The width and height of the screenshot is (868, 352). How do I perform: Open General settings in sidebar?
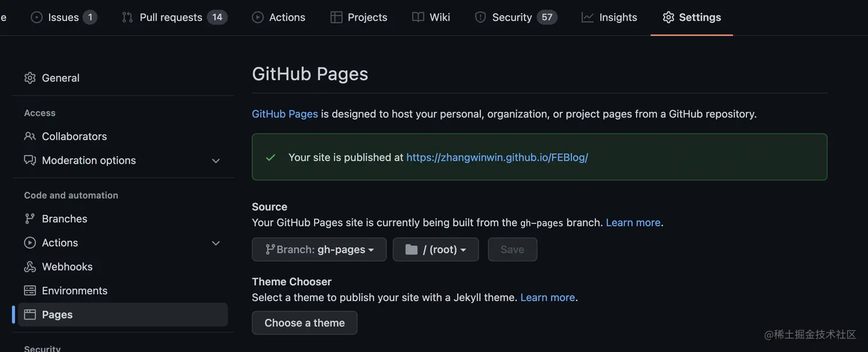[x=123, y=78]
